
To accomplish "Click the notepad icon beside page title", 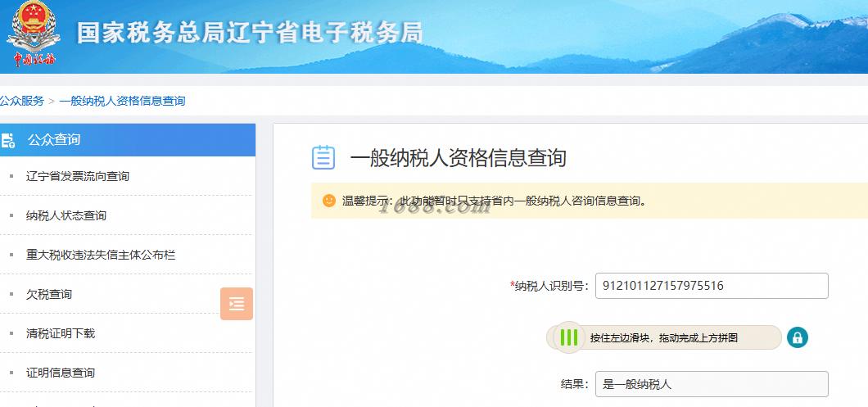I will point(323,157).
